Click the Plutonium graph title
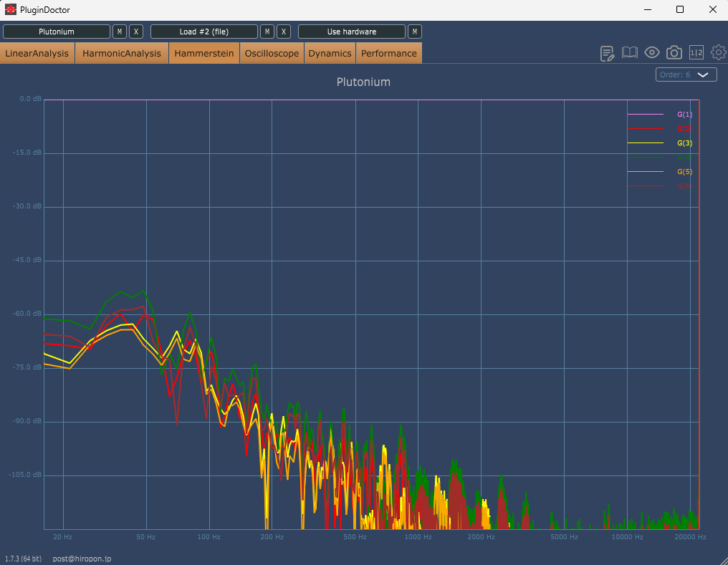The height and width of the screenshot is (565, 728). pos(363,82)
